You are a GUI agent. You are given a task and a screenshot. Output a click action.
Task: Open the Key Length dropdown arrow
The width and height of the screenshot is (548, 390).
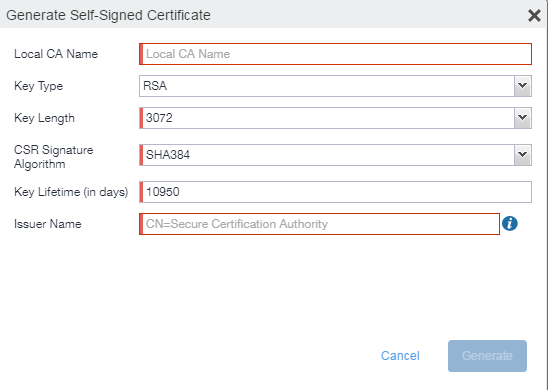pos(522,118)
